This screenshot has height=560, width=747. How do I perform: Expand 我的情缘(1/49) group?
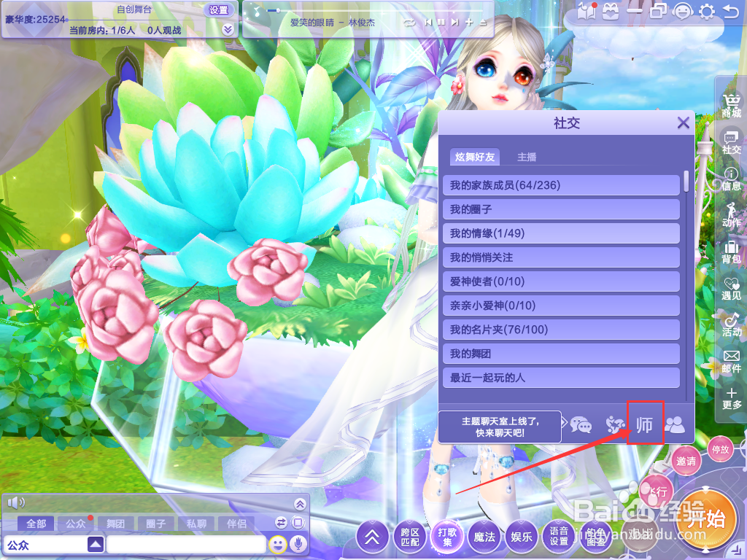pyautogui.click(x=561, y=233)
